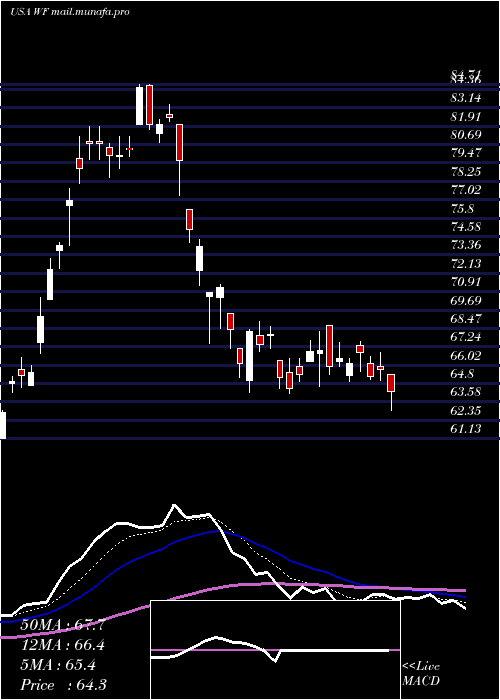
Task: Pick the 67.24 price level label
Action: [466, 337]
